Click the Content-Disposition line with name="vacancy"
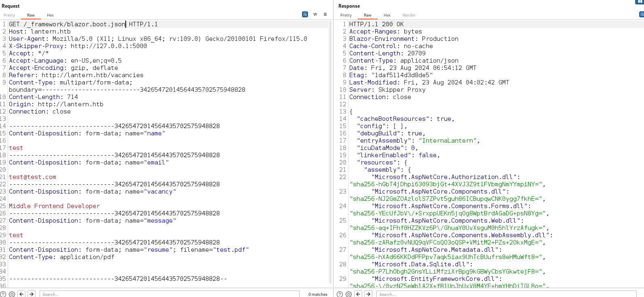This screenshot has width=644, height=297. 93,192
